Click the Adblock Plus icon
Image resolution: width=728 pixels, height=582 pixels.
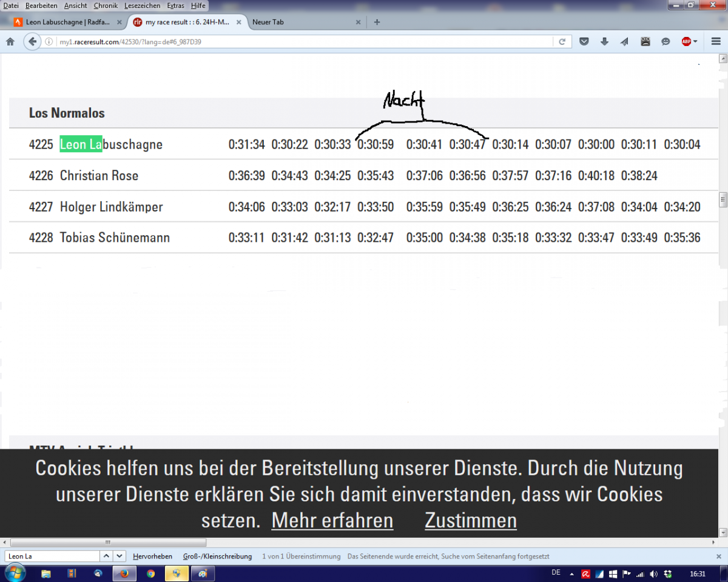coord(686,42)
